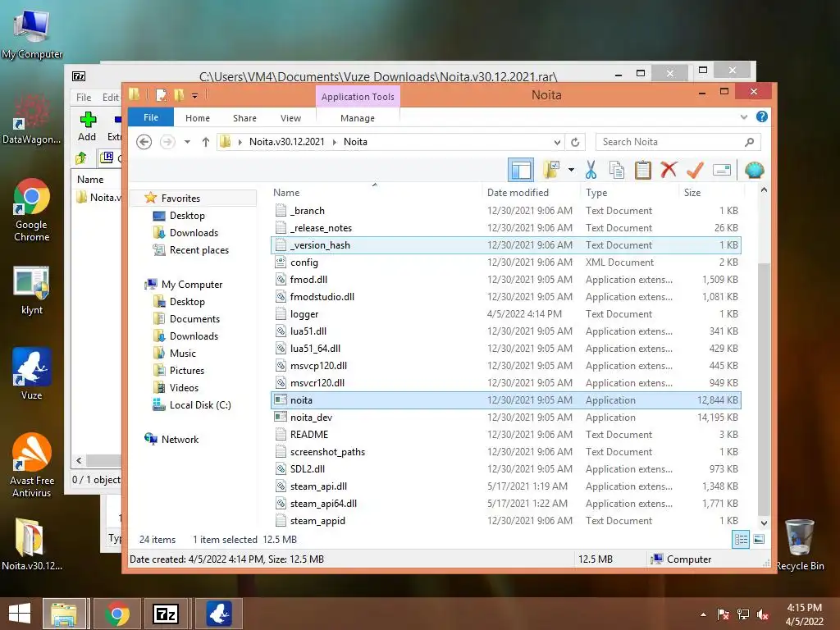Click the Cut scissors toolbar icon

click(591, 170)
